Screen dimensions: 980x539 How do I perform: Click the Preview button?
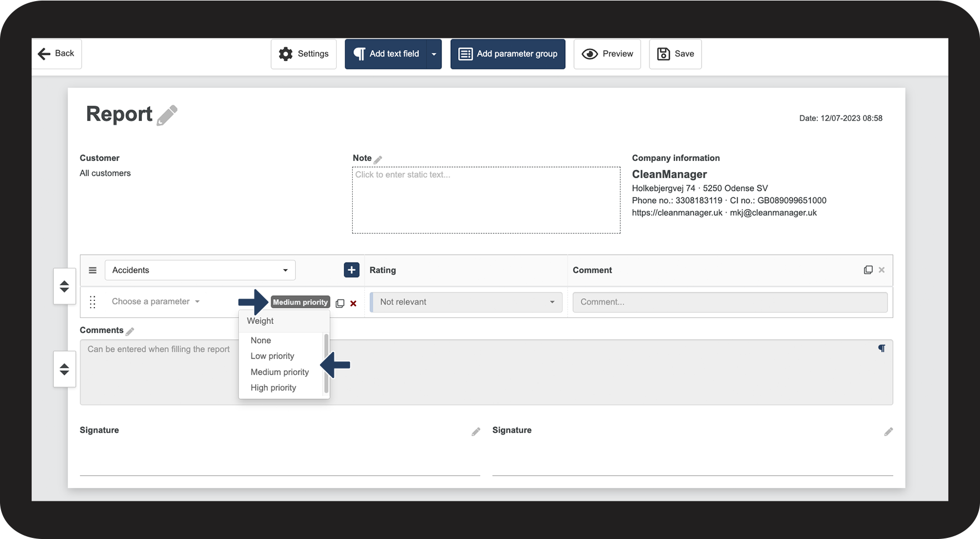coord(607,54)
